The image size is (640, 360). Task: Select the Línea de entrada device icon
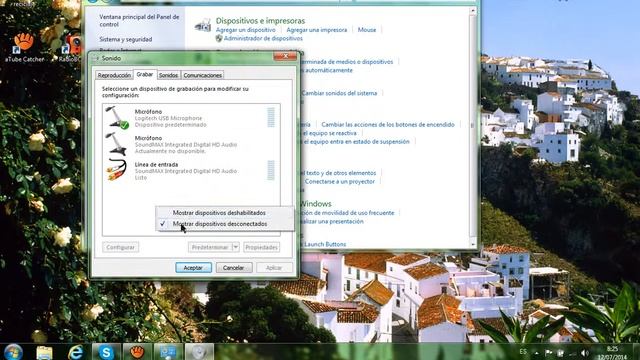point(117,170)
